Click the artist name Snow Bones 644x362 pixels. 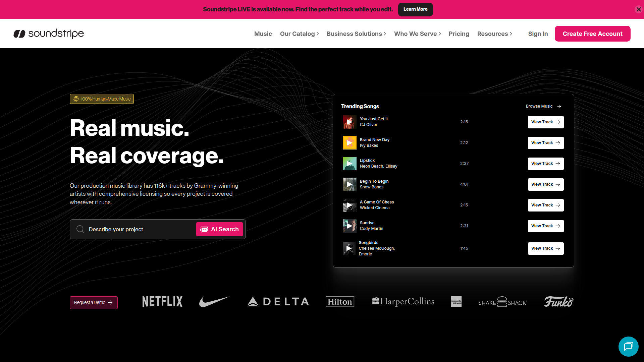point(372,187)
